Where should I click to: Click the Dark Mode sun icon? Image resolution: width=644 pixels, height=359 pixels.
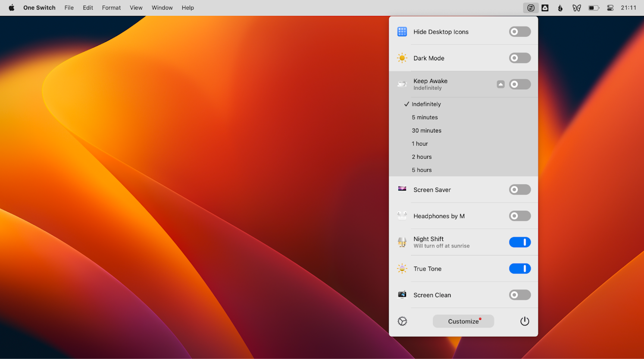coord(402,58)
